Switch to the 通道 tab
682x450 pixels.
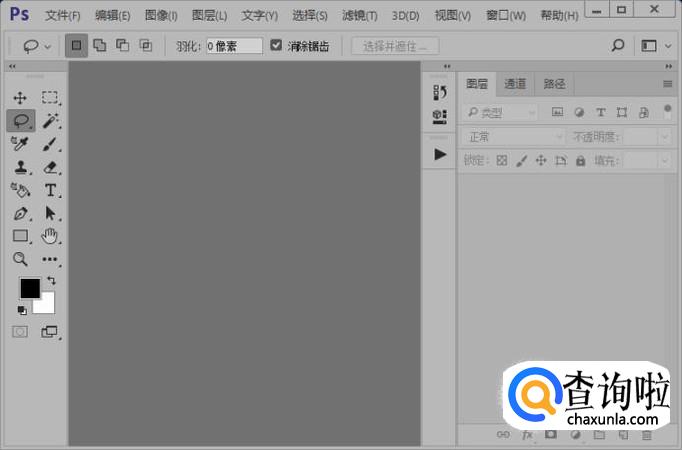coord(515,84)
